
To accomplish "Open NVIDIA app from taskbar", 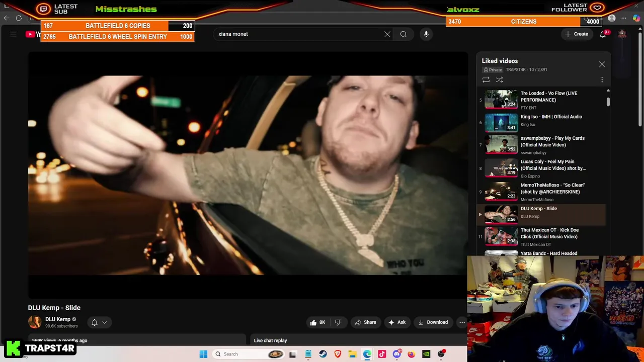I will (x=426, y=354).
